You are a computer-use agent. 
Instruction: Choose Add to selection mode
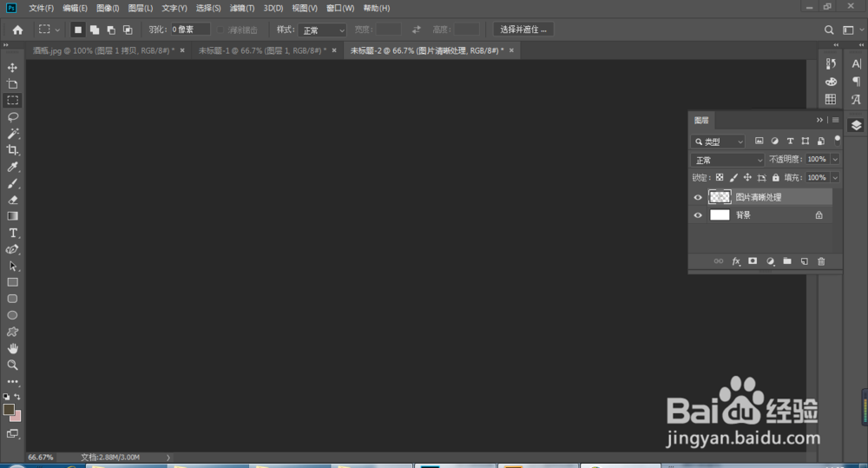pos(94,30)
